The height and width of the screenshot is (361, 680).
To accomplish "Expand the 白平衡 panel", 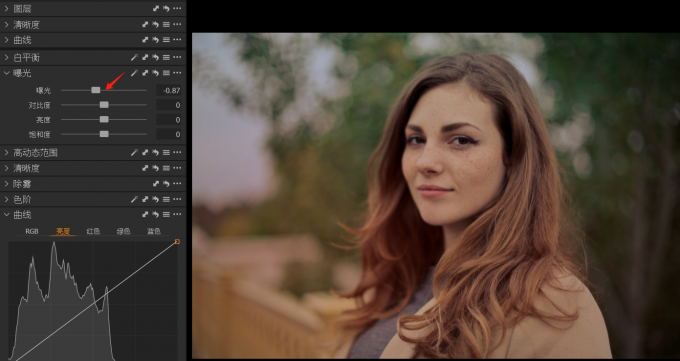I will coord(7,57).
